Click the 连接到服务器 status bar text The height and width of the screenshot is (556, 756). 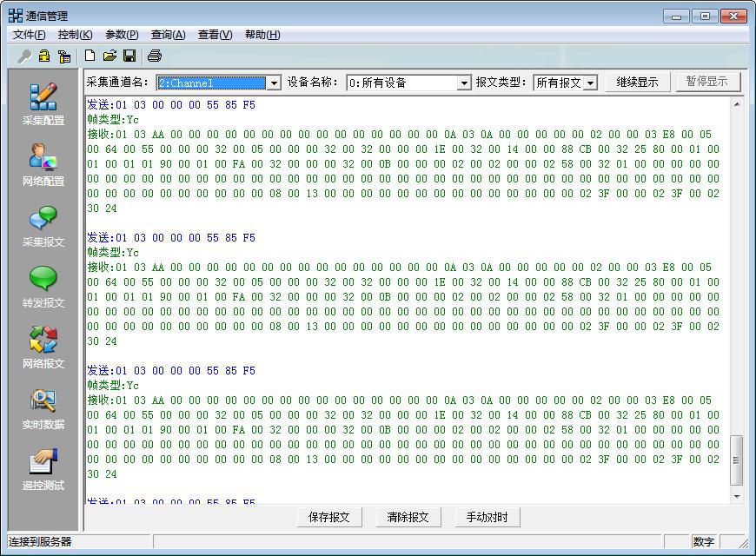[40, 542]
